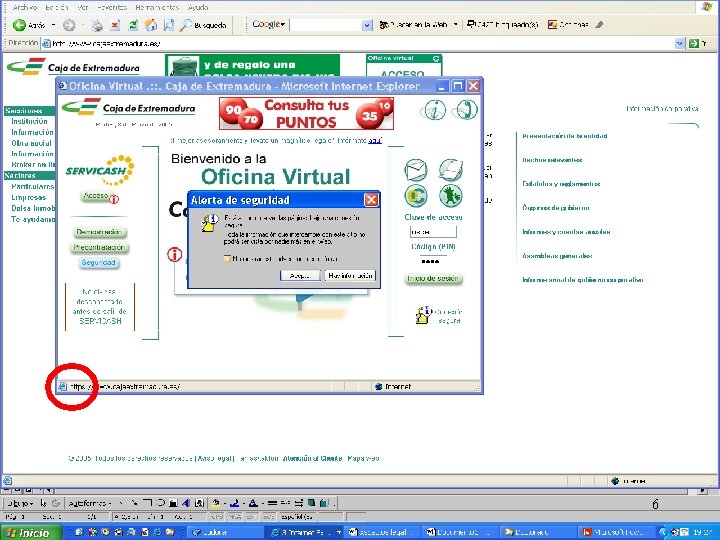720x540 pixels.
Task: Click the round yellow C coin icon
Action: tap(416, 196)
